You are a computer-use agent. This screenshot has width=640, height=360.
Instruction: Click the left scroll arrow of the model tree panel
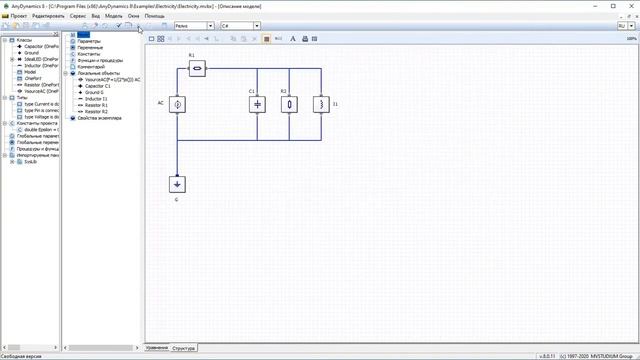coord(66,348)
